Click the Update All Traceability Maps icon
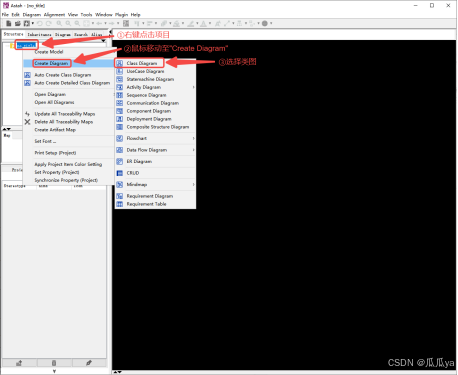Image resolution: width=458 pixels, height=375 pixels. point(27,114)
